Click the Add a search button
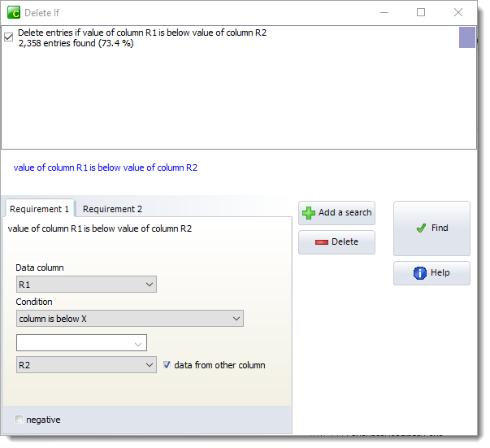 (x=336, y=213)
